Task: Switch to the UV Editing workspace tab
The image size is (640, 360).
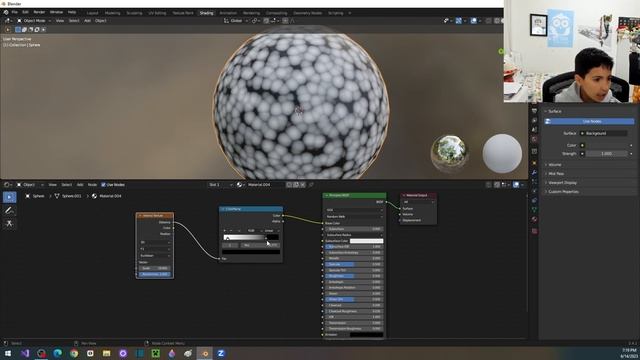Action: pos(157,13)
